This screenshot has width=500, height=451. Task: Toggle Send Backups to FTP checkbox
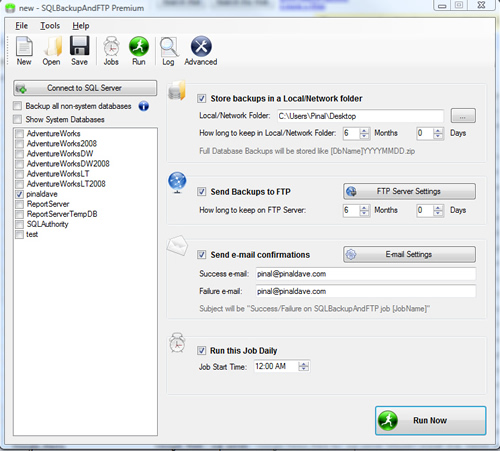click(201, 192)
